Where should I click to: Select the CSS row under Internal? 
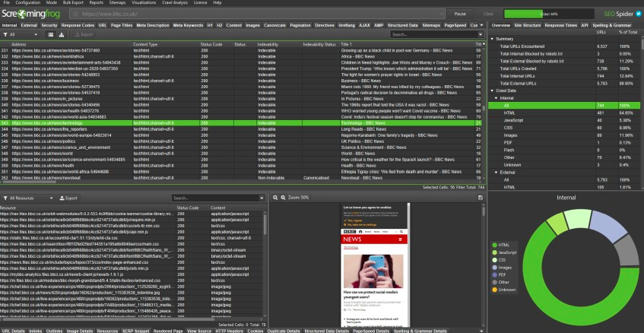coord(565,128)
